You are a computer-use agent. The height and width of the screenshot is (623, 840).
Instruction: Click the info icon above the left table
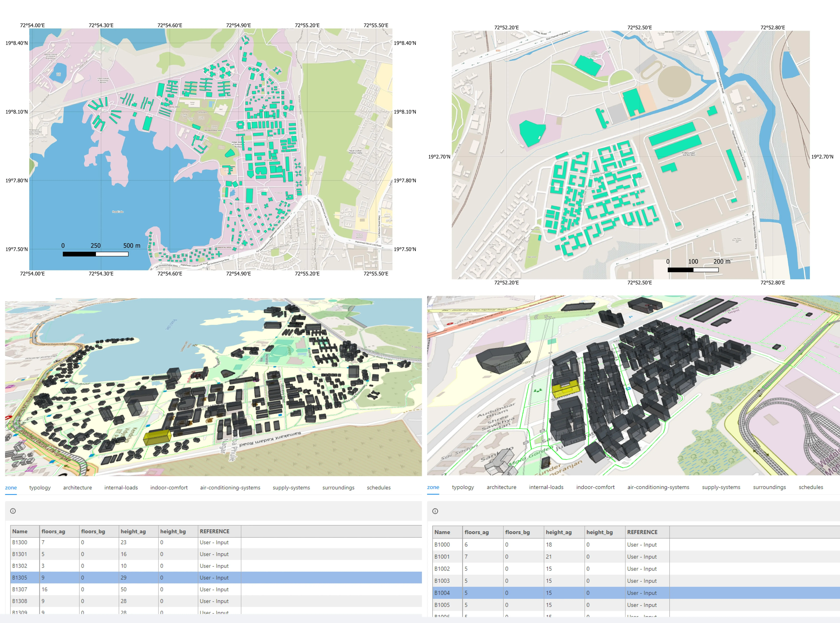(13, 511)
